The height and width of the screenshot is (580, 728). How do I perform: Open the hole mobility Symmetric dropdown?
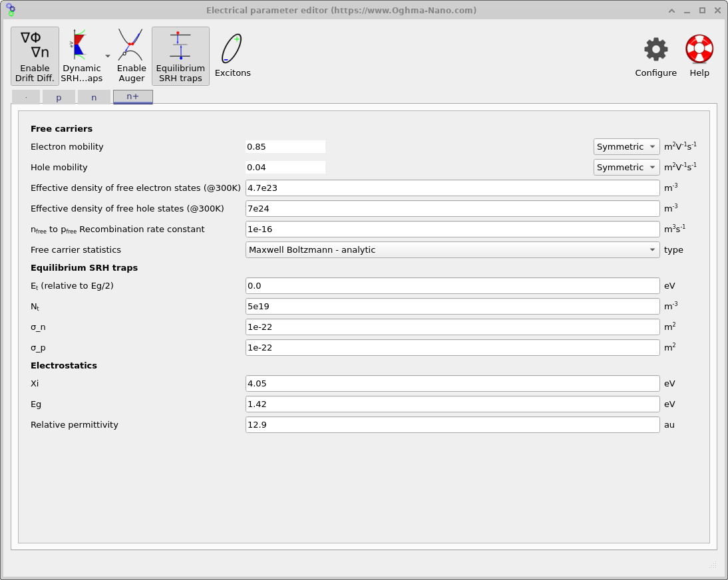tap(626, 167)
